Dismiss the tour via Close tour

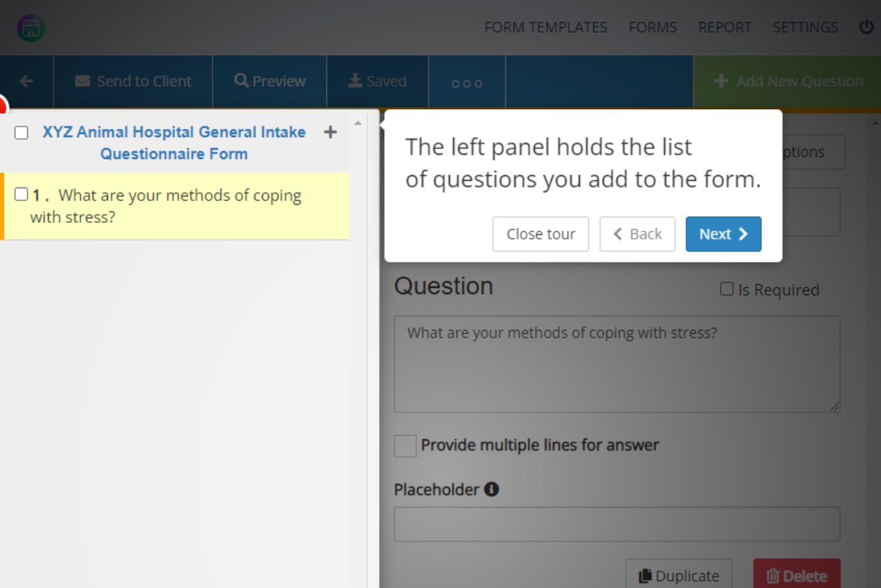[x=540, y=233]
